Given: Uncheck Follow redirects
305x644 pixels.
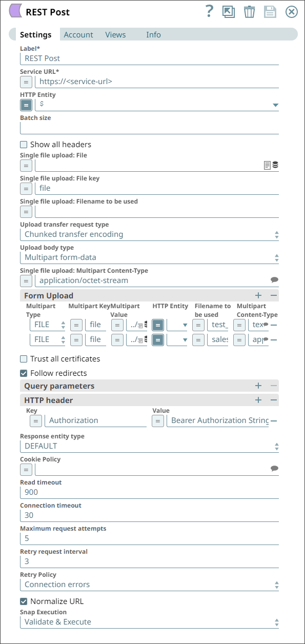Looking at the screenshot, I should 23,372.
